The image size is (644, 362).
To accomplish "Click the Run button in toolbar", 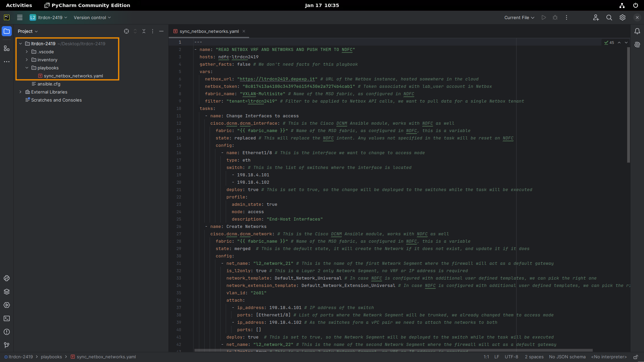I will 544,17.
